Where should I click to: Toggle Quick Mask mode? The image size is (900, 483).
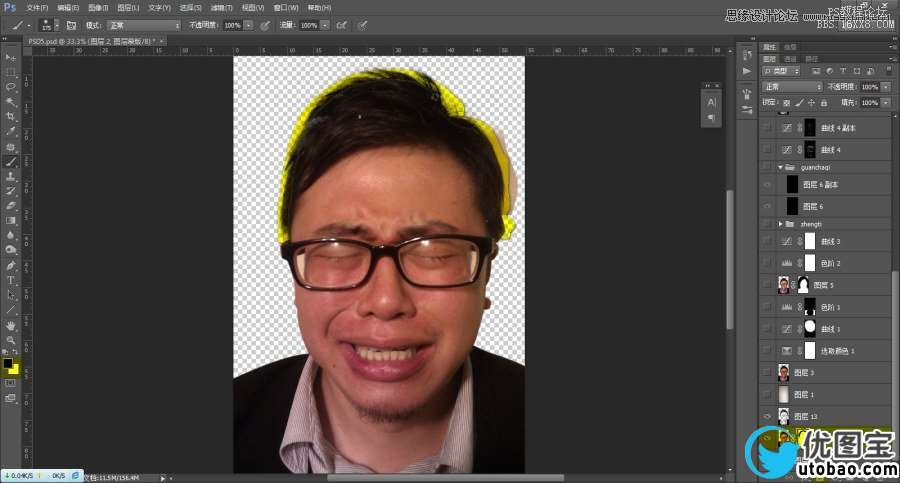(x=11, y=383)
